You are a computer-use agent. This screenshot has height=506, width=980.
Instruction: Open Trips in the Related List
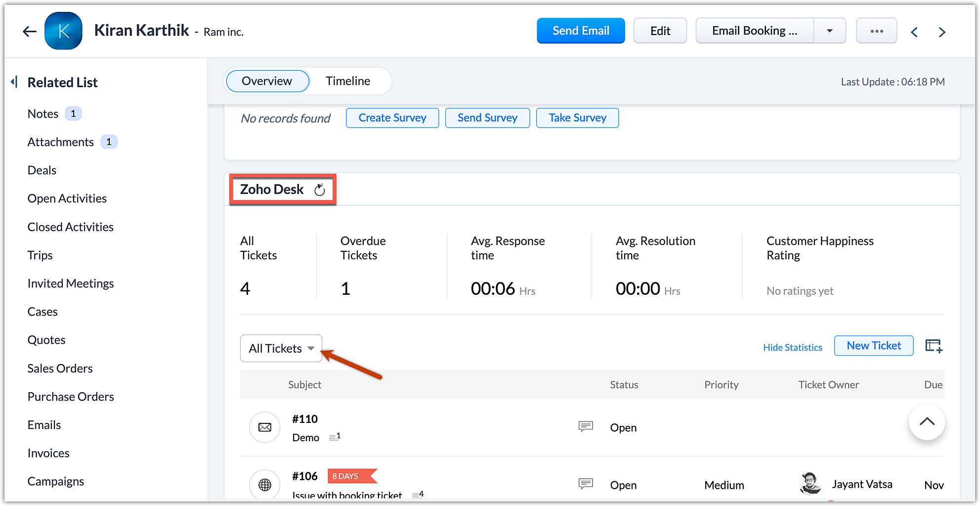pos(40,255)
